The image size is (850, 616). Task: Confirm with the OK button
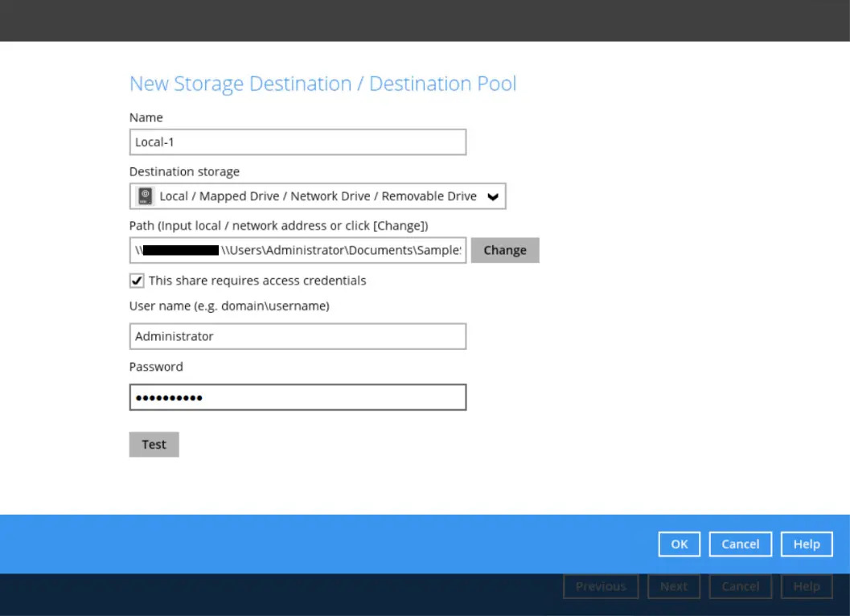(680, 544)
